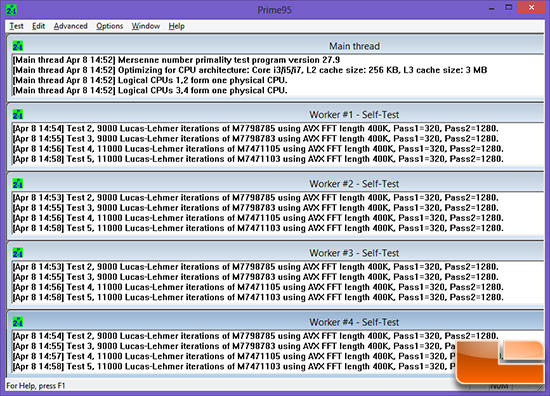The image size is (550, 396).
Task: Activate the Main thread title bar
Action: [x=276, y=46]
